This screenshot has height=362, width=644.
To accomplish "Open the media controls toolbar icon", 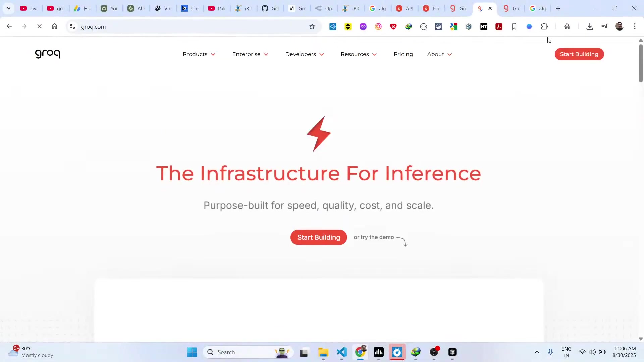I will coord(604,26).
